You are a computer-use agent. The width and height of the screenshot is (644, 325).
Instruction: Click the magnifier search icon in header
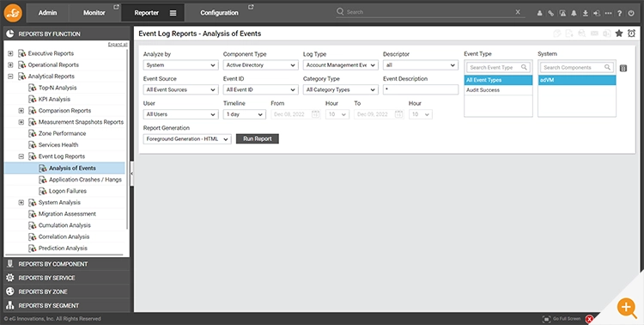(x=340, y=11)
